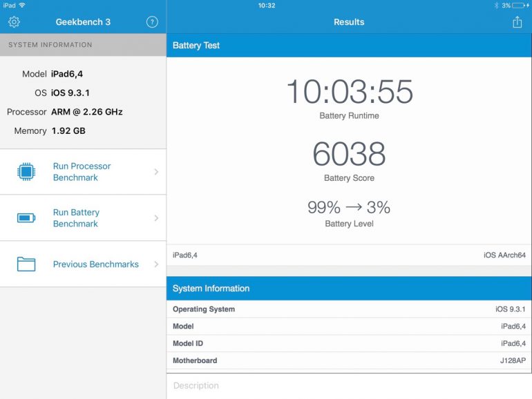Tap the Battery Runtime 10:03:55 value

coord(349,92)
